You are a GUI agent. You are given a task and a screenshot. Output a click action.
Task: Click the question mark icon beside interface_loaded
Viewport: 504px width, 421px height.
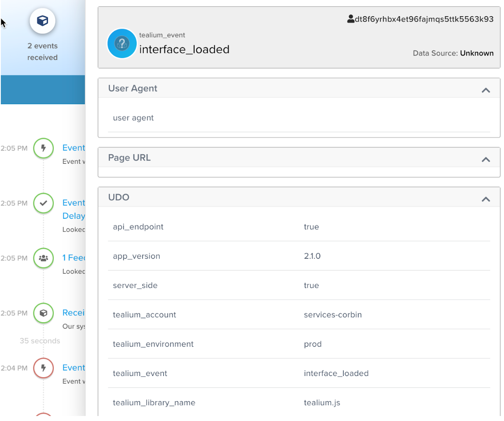[122, 43]
